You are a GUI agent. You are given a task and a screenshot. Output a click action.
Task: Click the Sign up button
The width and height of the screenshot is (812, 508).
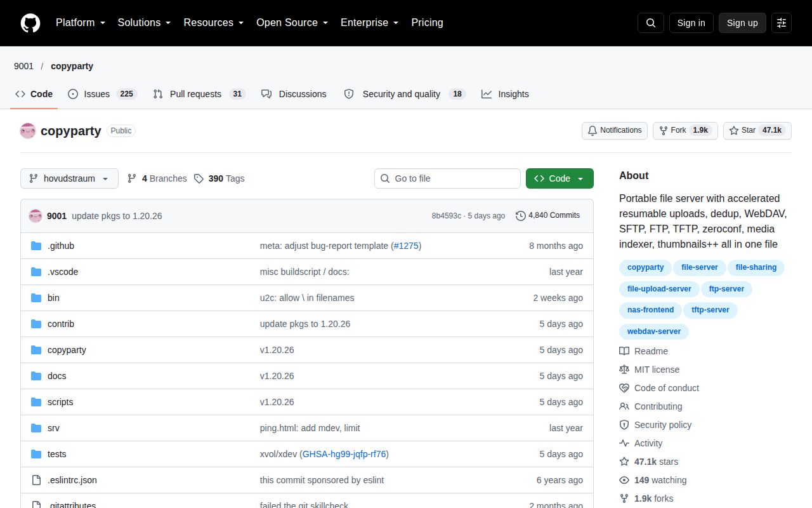(x=742, y=23)
